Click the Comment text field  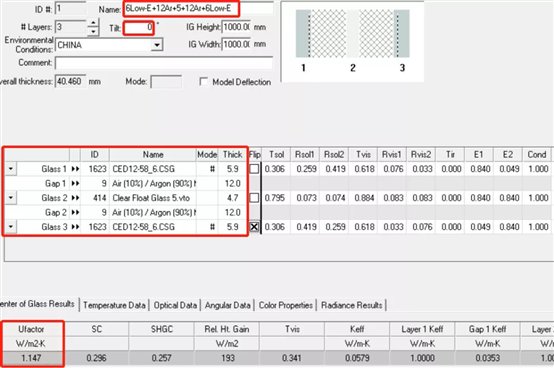(x=164, y=64)
